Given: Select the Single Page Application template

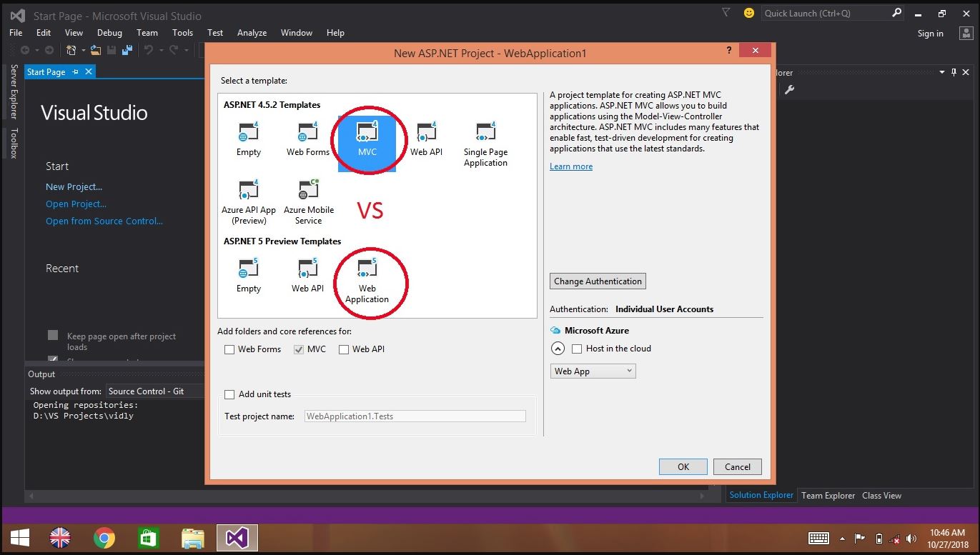Looking at the screenshot, I should pos(485,144).
